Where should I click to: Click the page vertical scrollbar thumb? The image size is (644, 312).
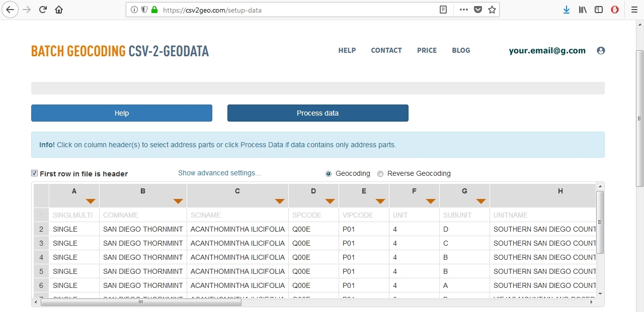click(x=640, y=119)
